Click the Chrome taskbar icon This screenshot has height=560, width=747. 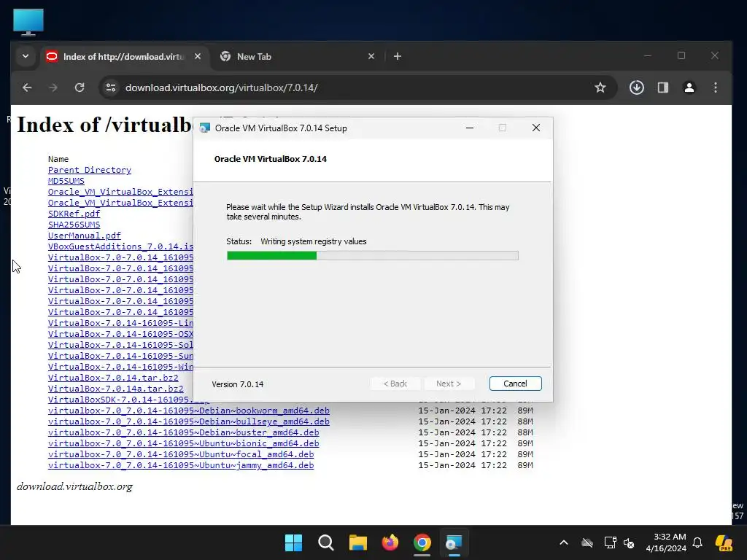coord(422,542)
